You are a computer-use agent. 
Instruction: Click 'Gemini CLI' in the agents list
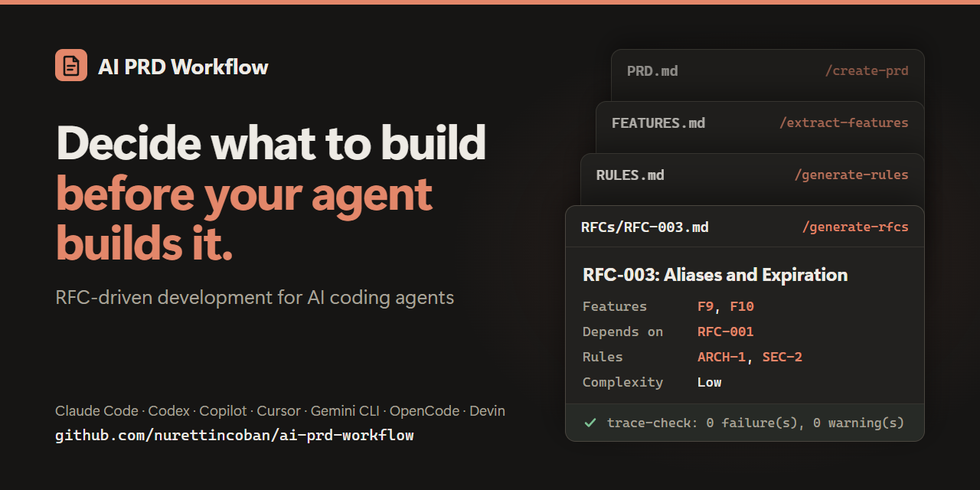[x=345, y=411]
